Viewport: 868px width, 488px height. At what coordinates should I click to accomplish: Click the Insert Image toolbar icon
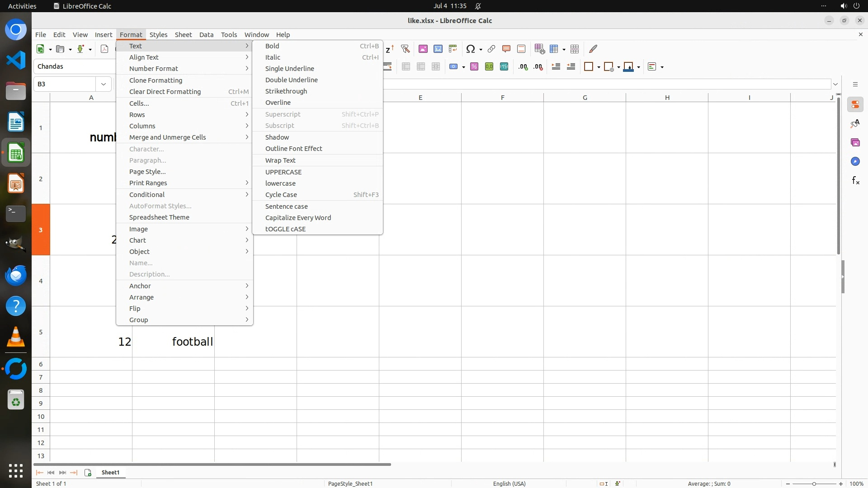pyautogui.click(x=423, y=49)
